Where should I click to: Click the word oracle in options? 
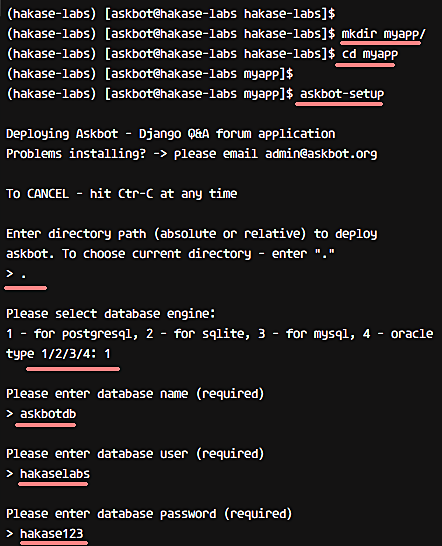pyautogui.click(x=412, y=334)
